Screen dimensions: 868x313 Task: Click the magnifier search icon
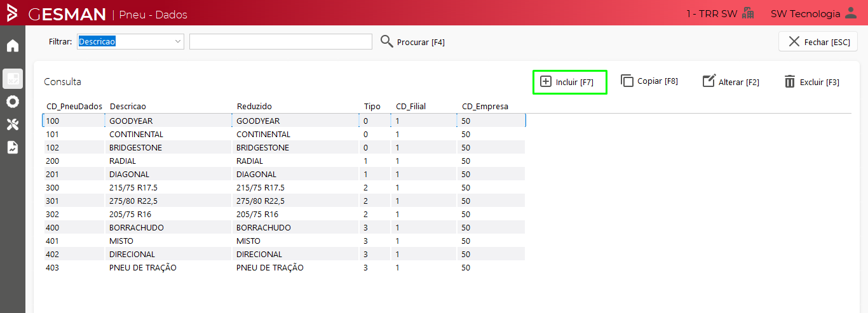tap(387, 41)
